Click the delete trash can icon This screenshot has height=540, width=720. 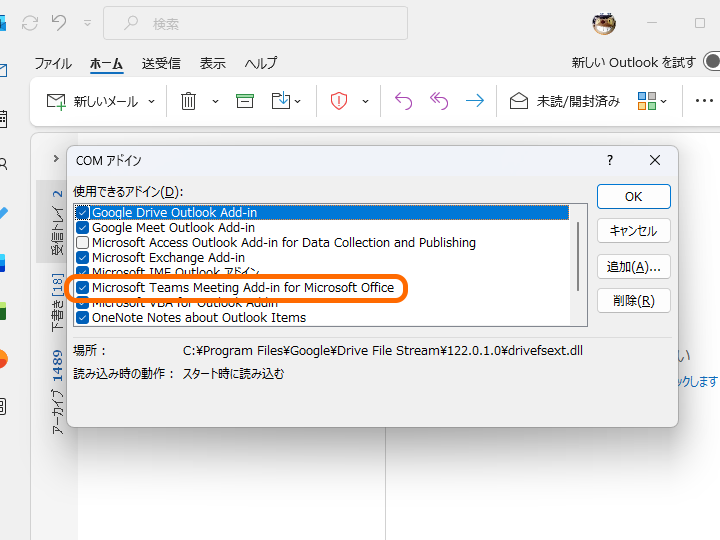coord(188,101)
